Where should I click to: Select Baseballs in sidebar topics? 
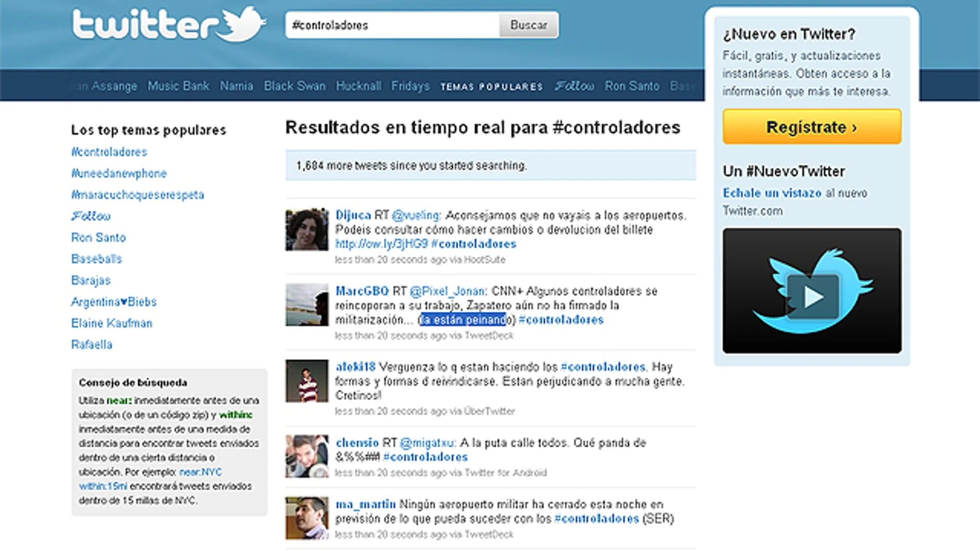click(x=96, y=259)
